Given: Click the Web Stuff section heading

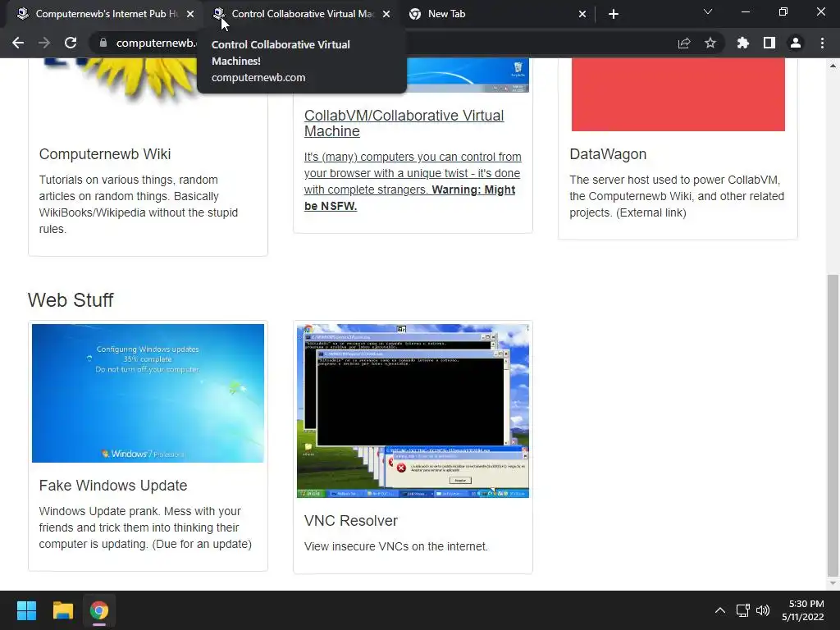Looking at the screenshot, I should pyautogui.click(x=71, y=300).
